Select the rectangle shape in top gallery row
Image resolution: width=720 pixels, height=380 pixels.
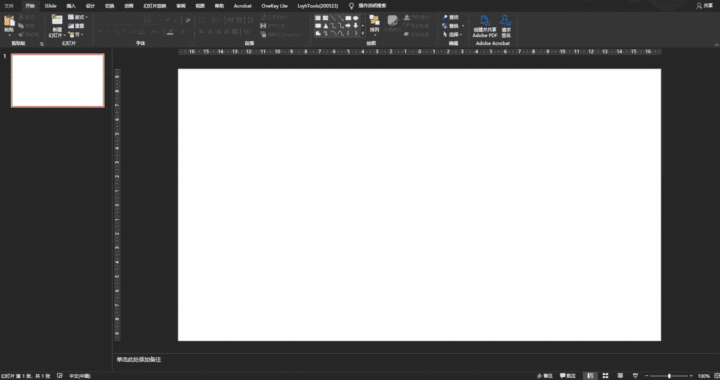point(348,18)
